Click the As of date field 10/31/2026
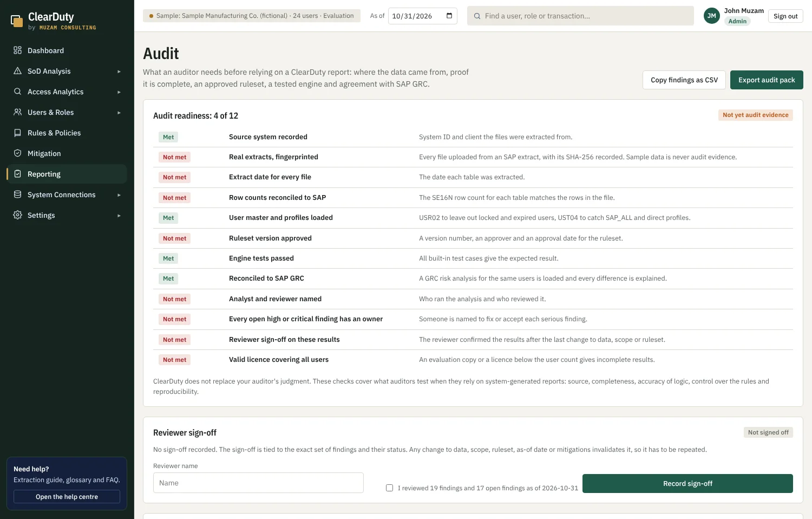The width and height of the screenshot is (812, 519). 422,16
